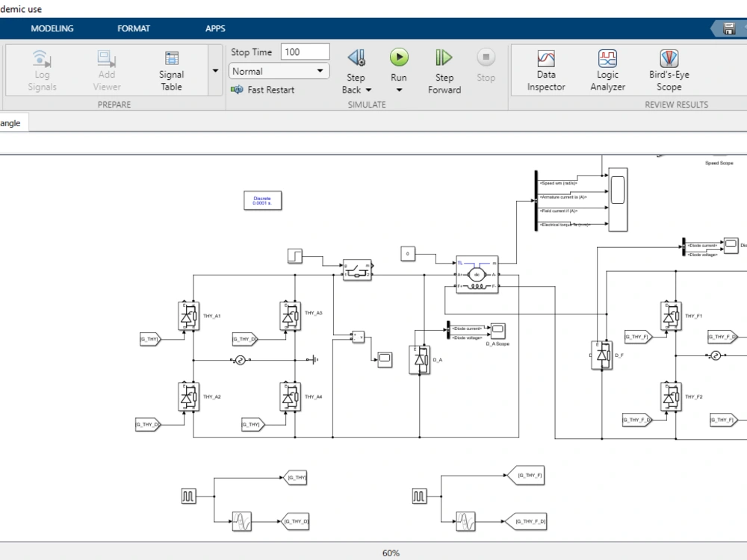The width and height of the screenshot is (747, 560).
Task: Open the Signal Table
Action: click(171, 71)
